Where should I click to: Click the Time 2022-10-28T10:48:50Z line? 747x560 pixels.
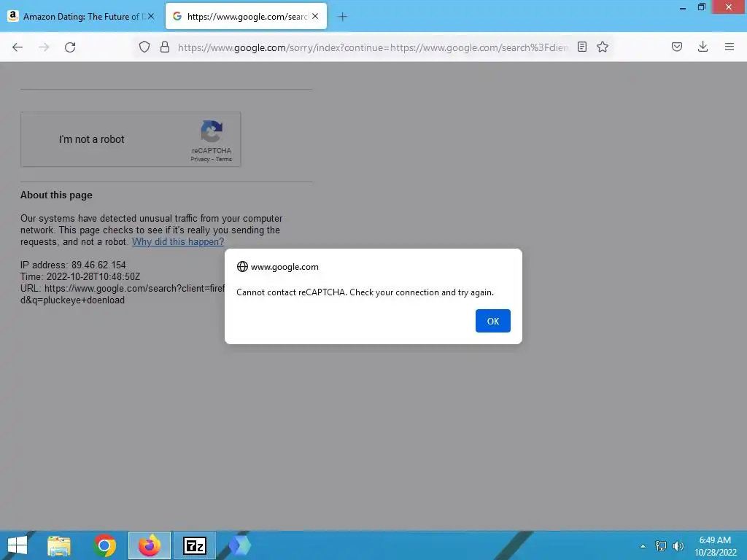click(80, 276)
